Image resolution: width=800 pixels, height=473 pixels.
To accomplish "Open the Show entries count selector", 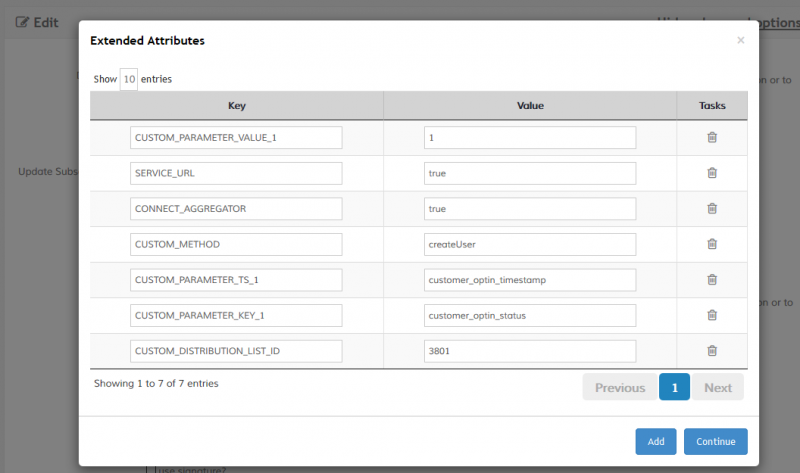I will point(129,79).
